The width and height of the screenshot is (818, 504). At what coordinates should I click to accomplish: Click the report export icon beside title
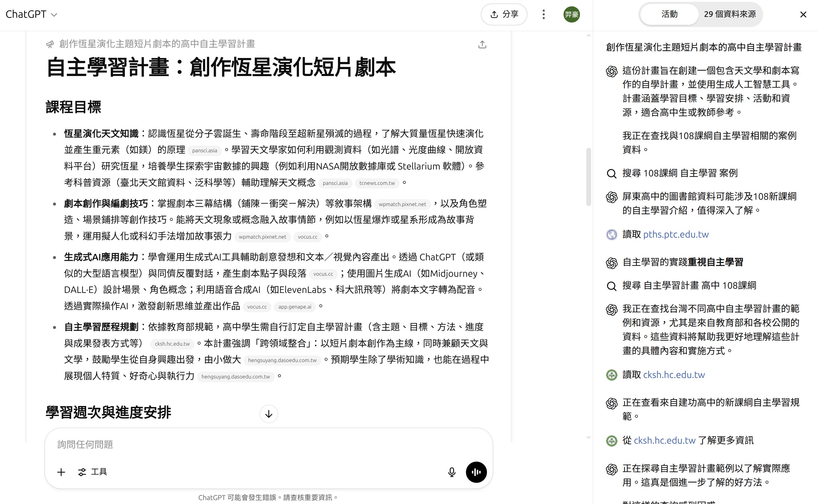click(x=482, y=44)
